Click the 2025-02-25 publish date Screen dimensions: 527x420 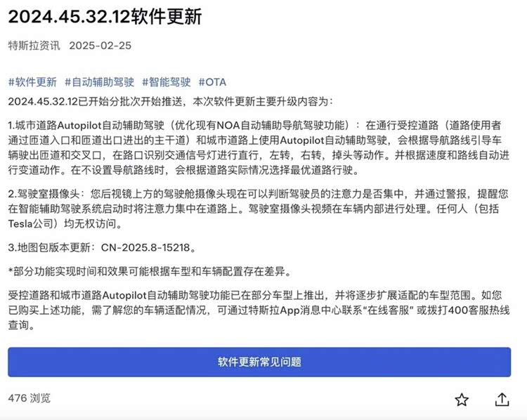(x=100, y=46)
